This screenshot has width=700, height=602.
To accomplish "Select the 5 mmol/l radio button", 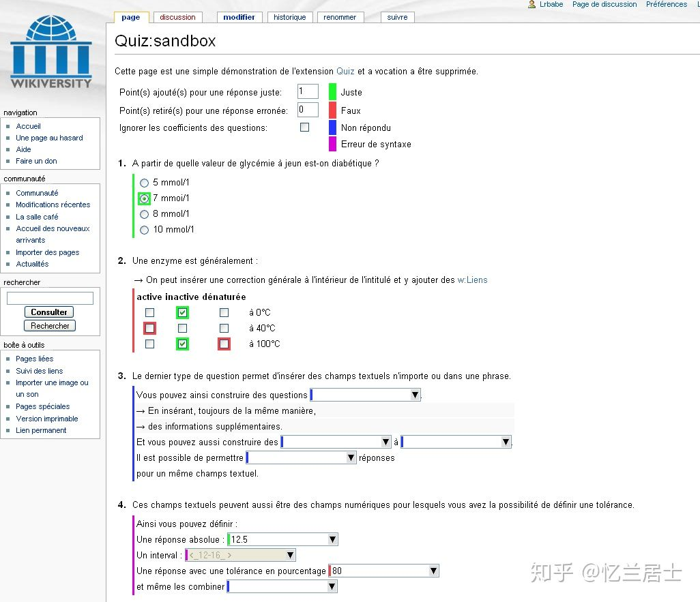I will (144, 183).
